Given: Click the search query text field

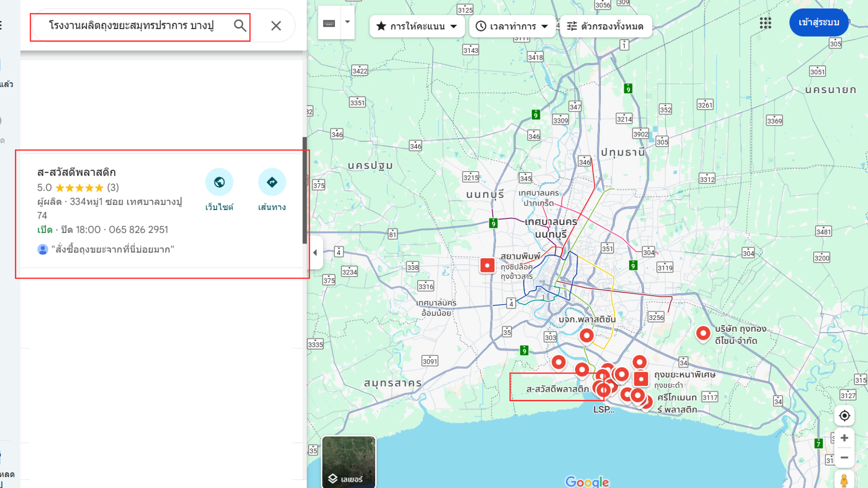Looking at the screenshot, I should pyautogui.click(x=131, y=26).
